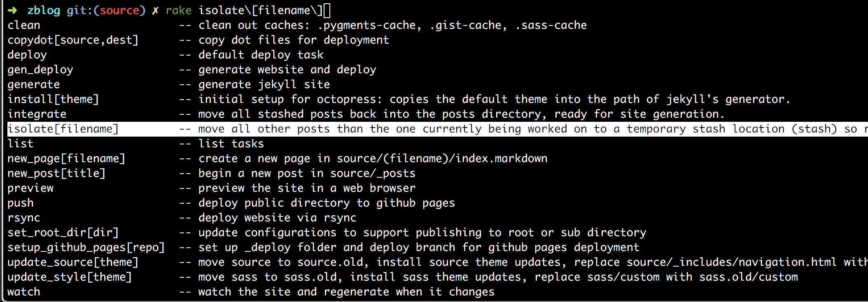Select the list task completion
Viewport: 868px width, 302px height.
click(21, 144)
